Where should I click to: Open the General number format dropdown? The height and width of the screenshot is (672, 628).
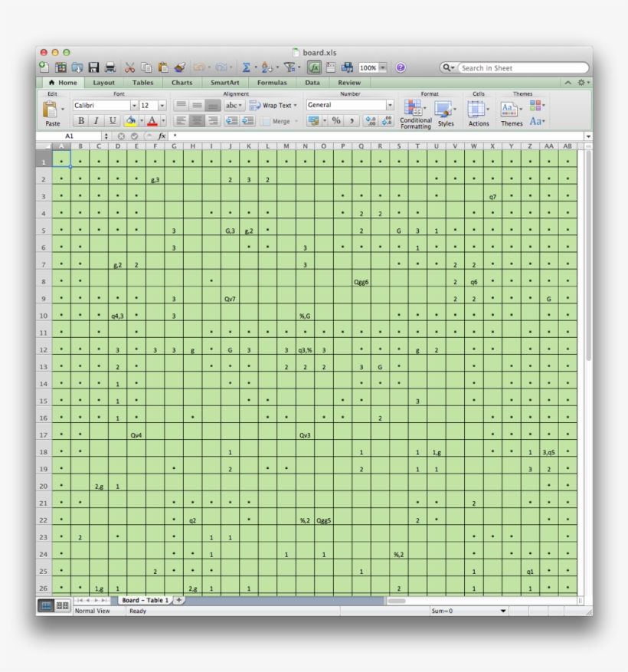click(x=389, y=104)
